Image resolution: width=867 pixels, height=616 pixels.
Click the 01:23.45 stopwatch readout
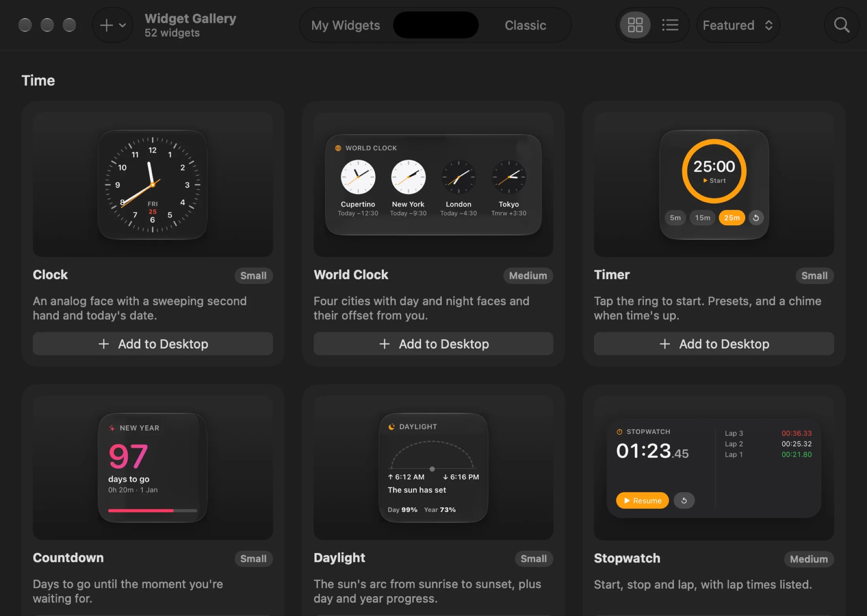(652, 451)
